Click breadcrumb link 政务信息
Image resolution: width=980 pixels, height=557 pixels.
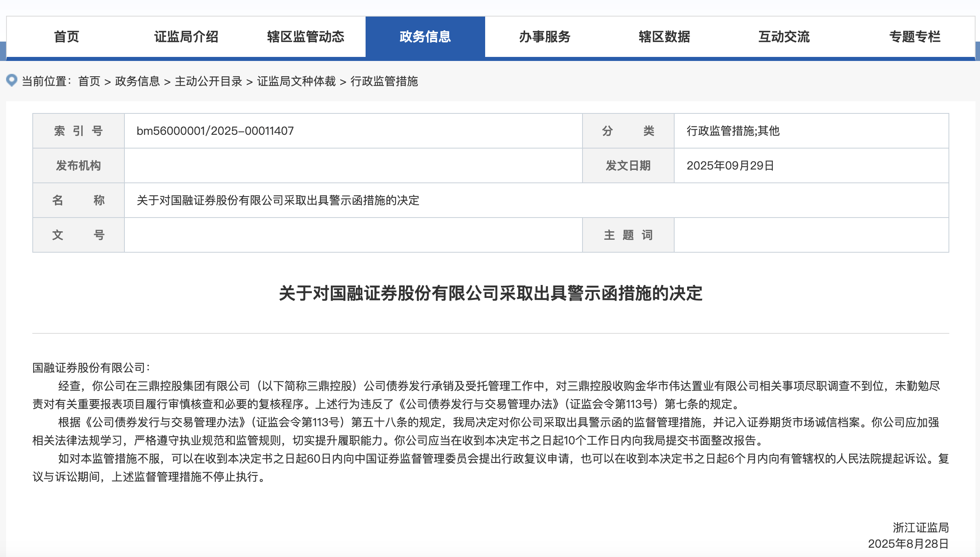137,81
